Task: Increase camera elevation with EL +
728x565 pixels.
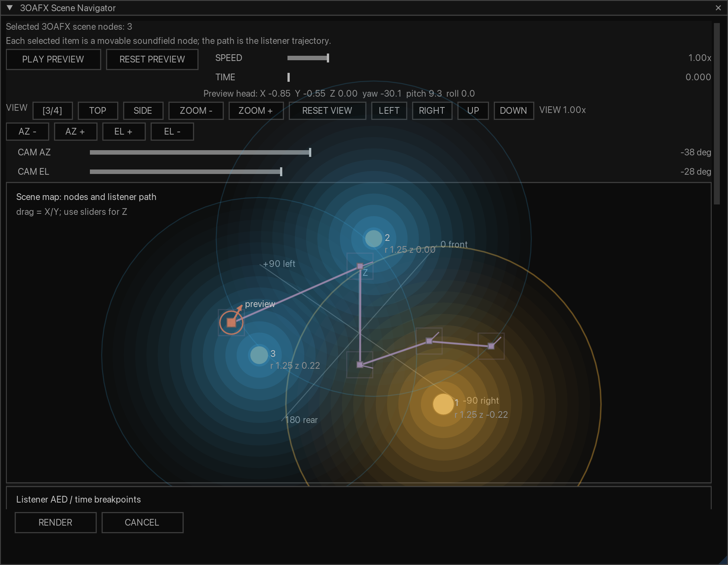Action: pyautogui.click(x=124, y=132)
